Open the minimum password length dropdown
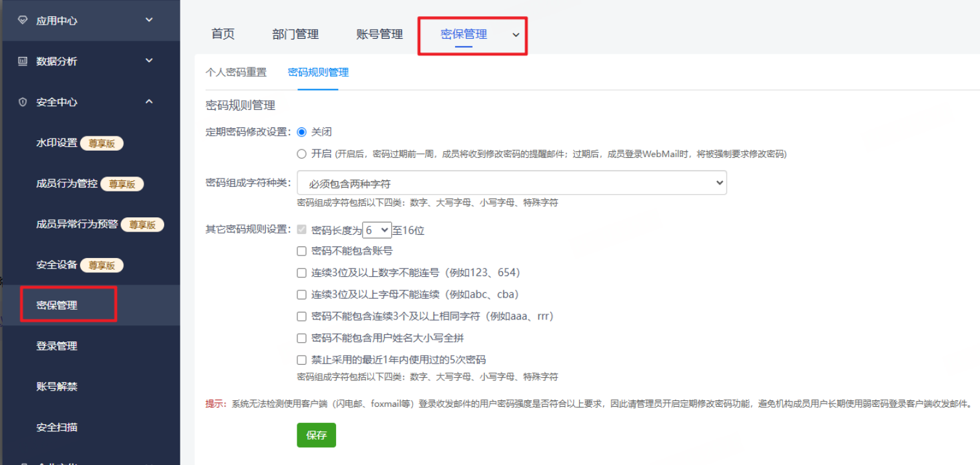The width and height of the screenshot is (980, 465). tap(377, 230)
